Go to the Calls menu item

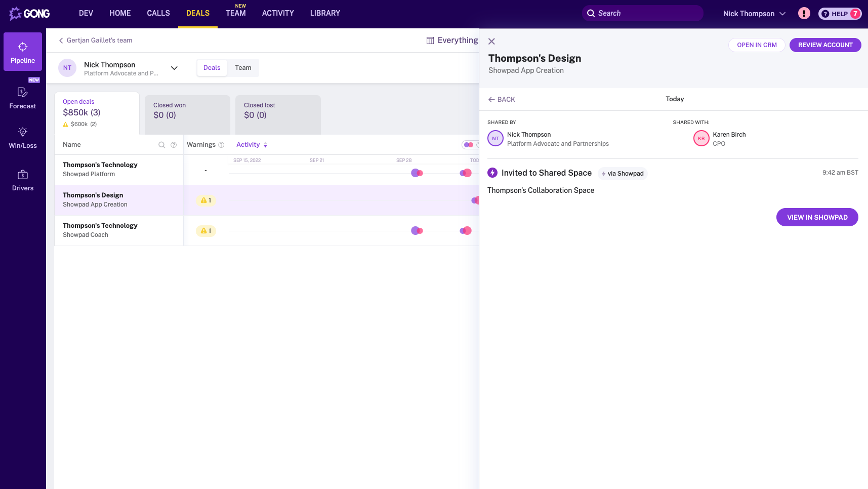tap(158, 13)
